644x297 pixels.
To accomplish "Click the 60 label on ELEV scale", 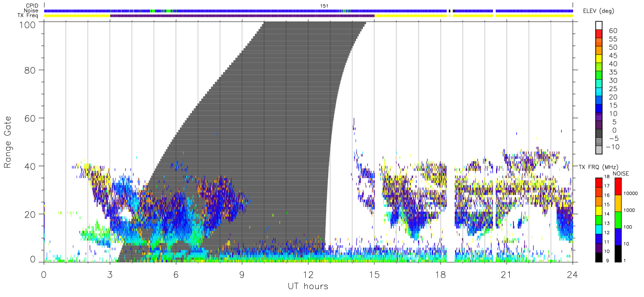I will point(612,30).
